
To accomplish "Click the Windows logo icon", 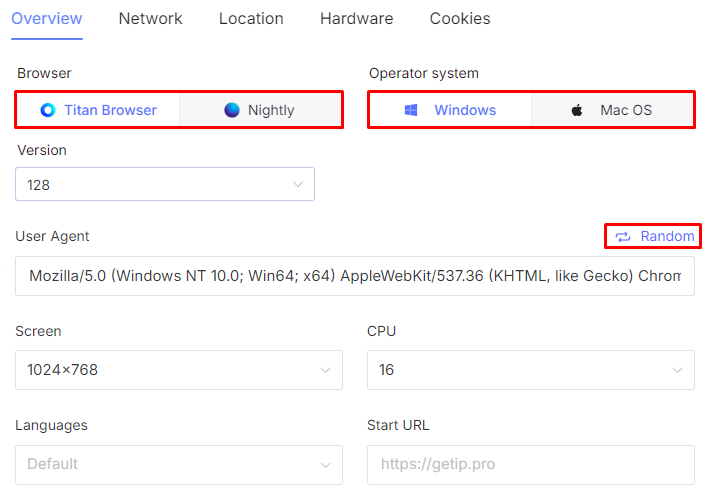I will [x=411, y=110].
